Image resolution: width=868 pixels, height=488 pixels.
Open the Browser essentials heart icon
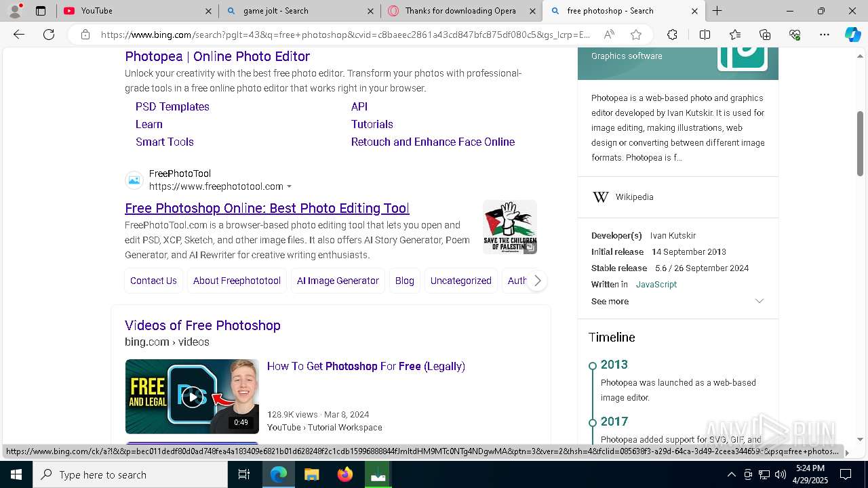[795, 35]
